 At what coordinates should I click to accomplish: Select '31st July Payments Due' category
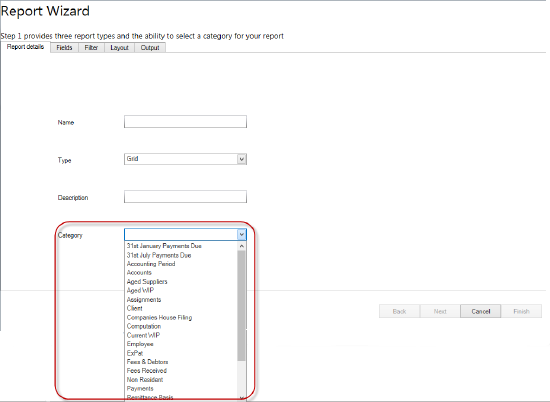[x=181, y=255]
